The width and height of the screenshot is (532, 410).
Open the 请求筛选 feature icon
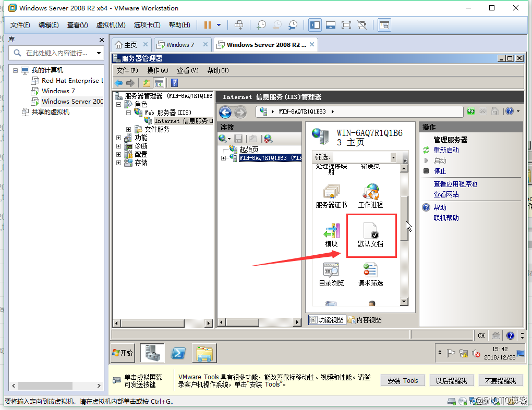370,275
